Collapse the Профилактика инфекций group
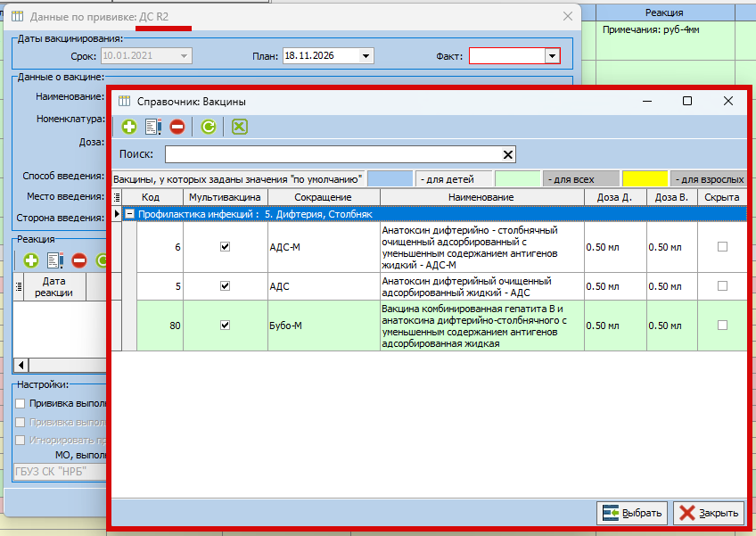The height and width of the screenshot is (536, 756). click(x=129, y=214)
